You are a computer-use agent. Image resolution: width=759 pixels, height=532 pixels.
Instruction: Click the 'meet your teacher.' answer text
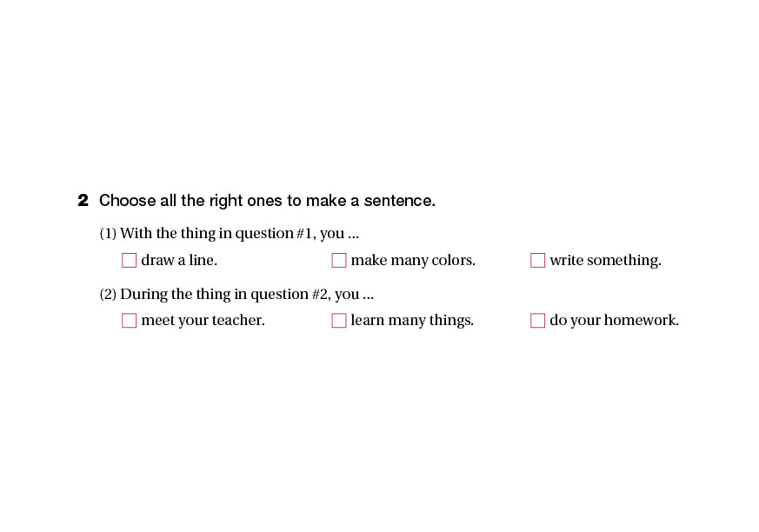click(x=203, y=321)
